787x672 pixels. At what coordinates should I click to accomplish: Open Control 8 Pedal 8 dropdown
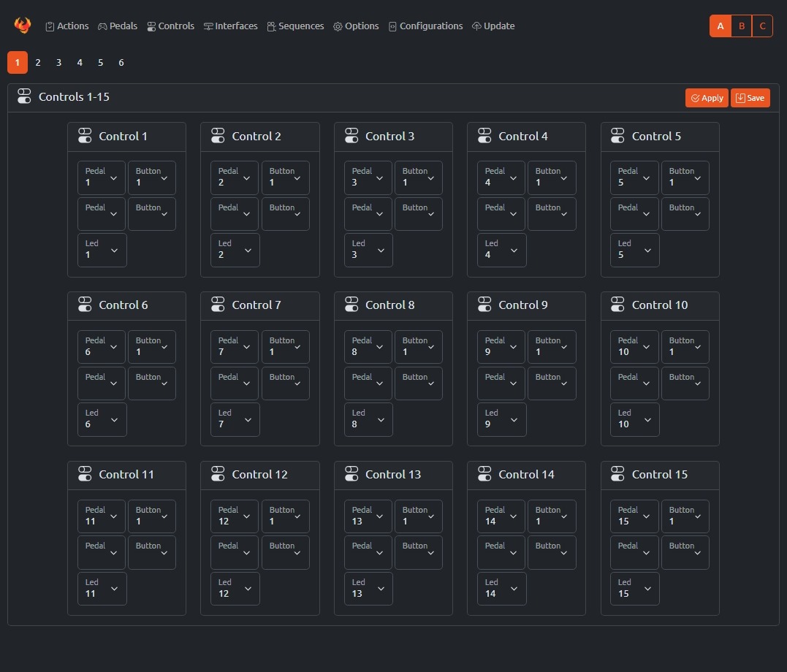click(x=368, y=347)
